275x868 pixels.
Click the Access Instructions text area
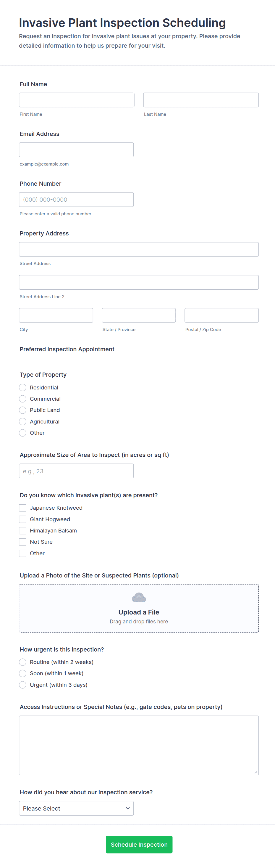click(x=139, y=745)
